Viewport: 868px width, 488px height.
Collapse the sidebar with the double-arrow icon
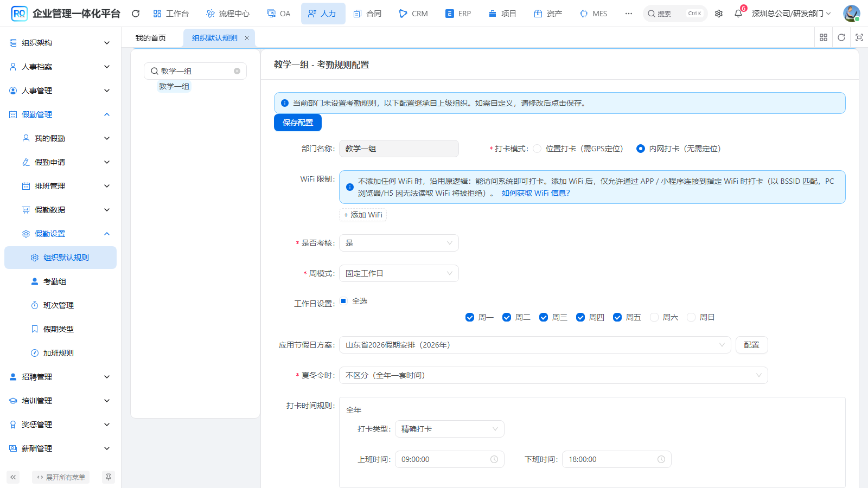tap(13, 477)
